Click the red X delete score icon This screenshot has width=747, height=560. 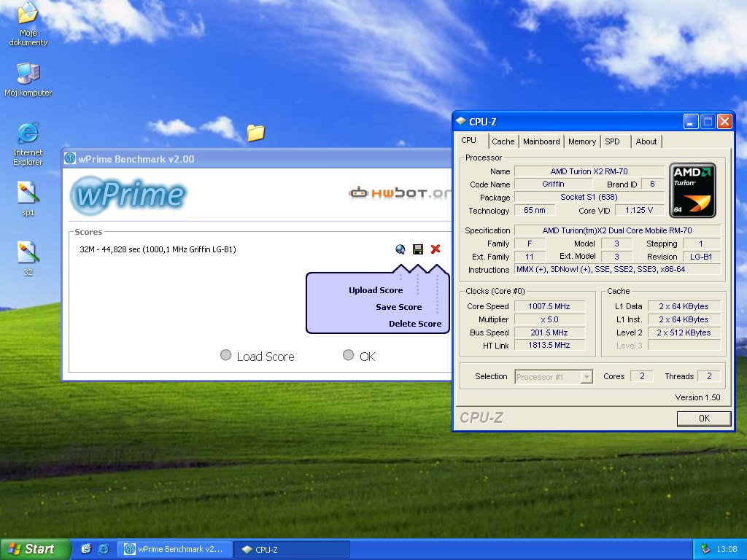click(x=436, y=249)
